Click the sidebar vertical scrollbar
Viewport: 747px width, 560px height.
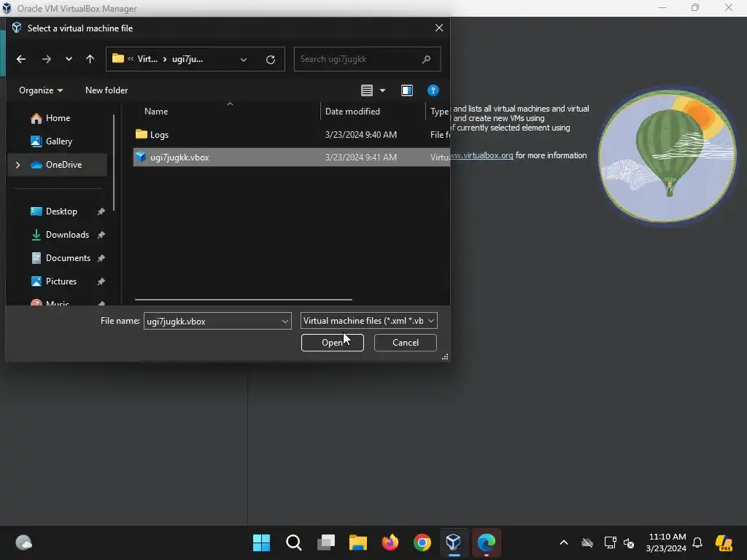[x=114, y=162]
